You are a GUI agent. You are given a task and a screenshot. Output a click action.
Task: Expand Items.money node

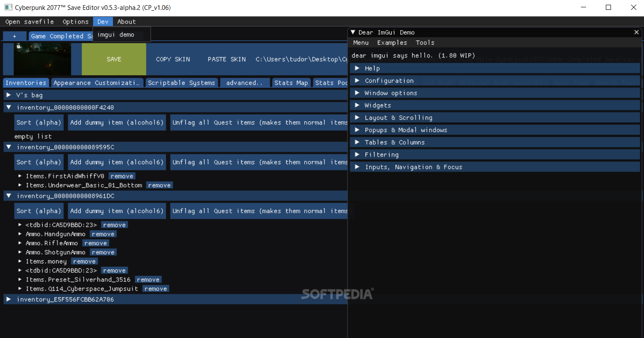click(20, 261)
